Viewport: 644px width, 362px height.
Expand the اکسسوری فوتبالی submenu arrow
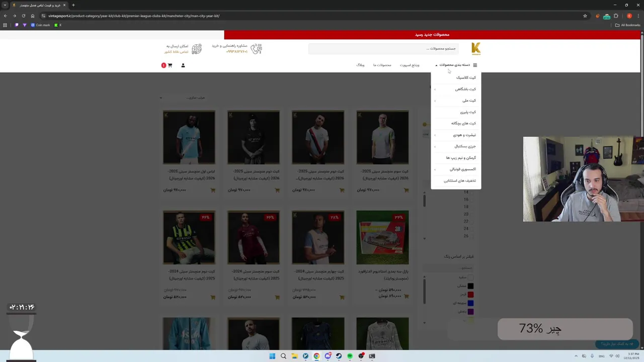coord(435,169)
